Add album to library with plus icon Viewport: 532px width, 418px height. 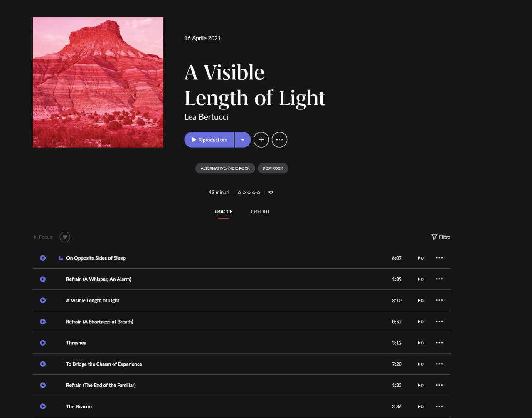(261, 140)
